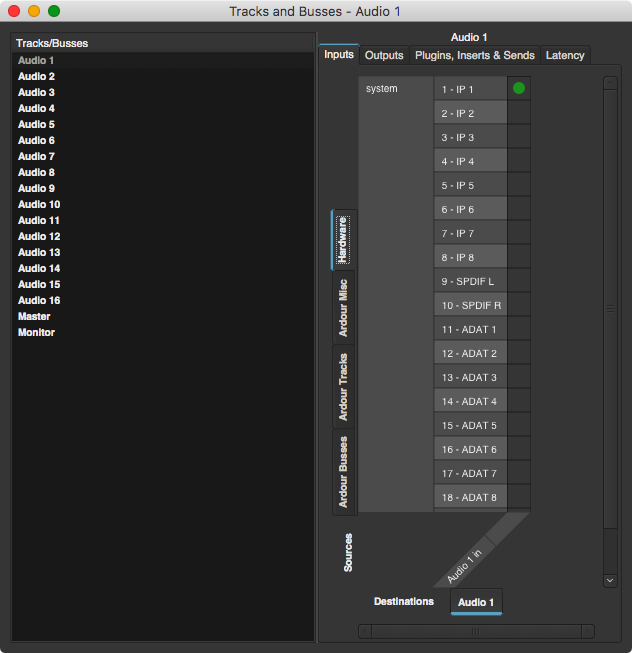632x653 pixels.
Task: Enable the connection cell for 9 - SPDIF L
Action: pos(519,281)
